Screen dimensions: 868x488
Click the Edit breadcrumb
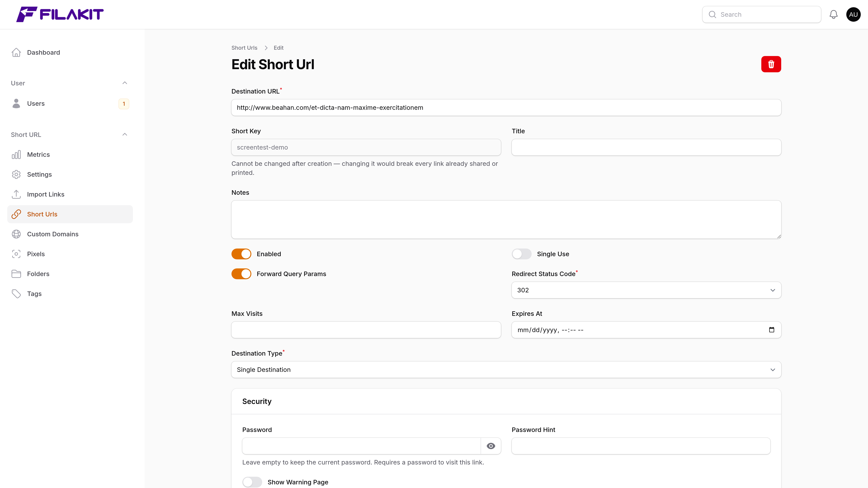click(x=278, y=48)
